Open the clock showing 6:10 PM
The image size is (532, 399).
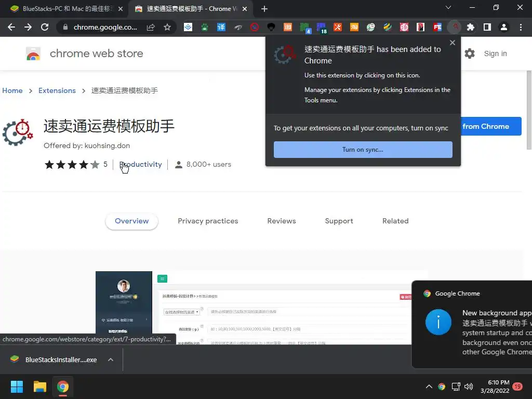(x=495, y=387)
